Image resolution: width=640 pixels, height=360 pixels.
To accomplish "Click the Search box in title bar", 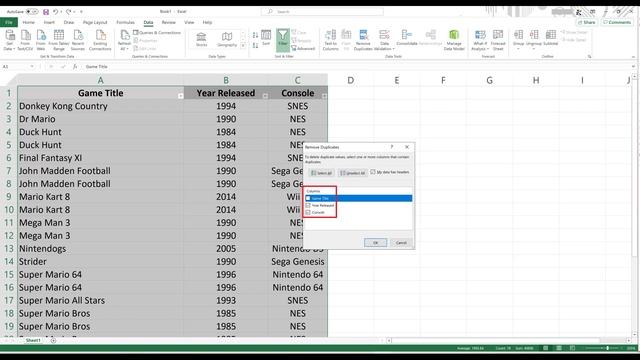I will [x=322, y=12].
